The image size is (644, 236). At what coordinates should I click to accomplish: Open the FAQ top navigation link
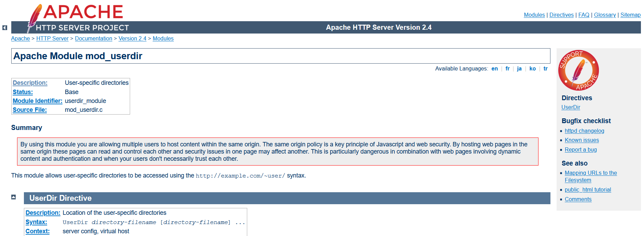[584, 15]
